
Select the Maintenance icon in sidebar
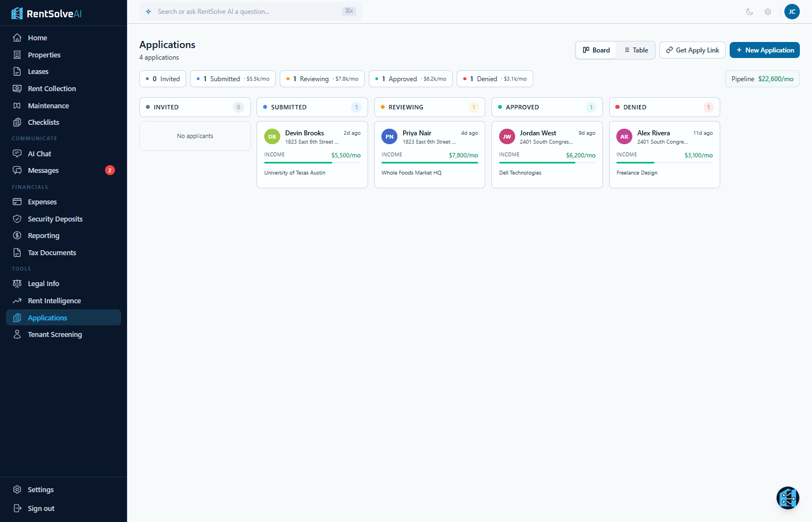click(x=17, y=105)
